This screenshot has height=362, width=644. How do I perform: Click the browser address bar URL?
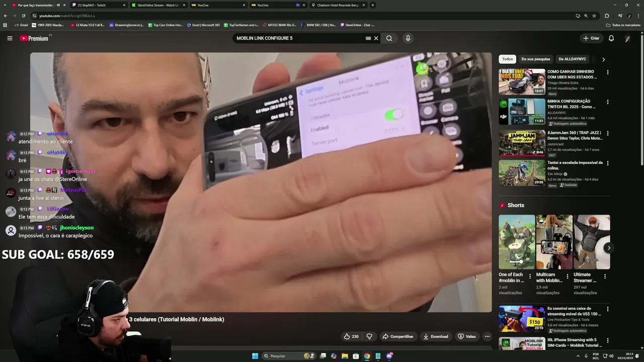tap(67, 16)
